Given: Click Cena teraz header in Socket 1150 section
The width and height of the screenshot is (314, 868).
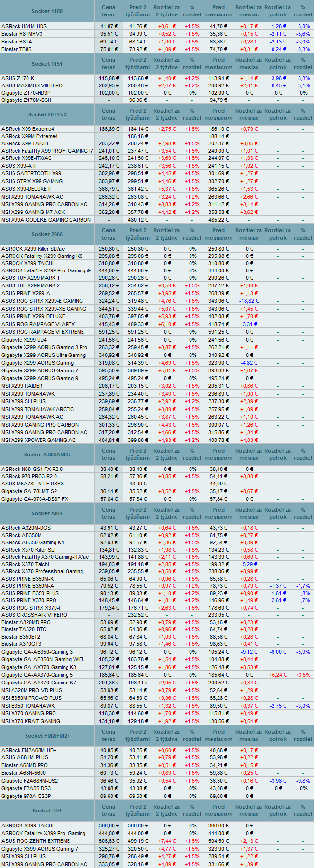Looking at the screenshot, I should point(109,11).
